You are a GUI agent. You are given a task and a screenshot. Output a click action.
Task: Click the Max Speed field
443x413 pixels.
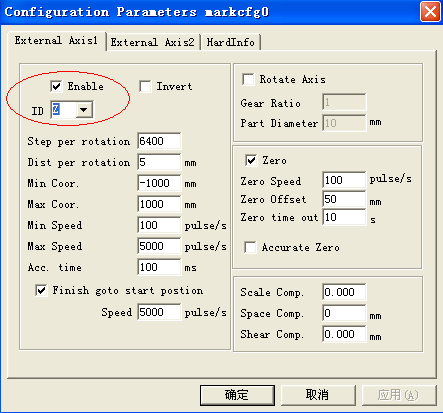pyautogui.click(x=159, y=246)
